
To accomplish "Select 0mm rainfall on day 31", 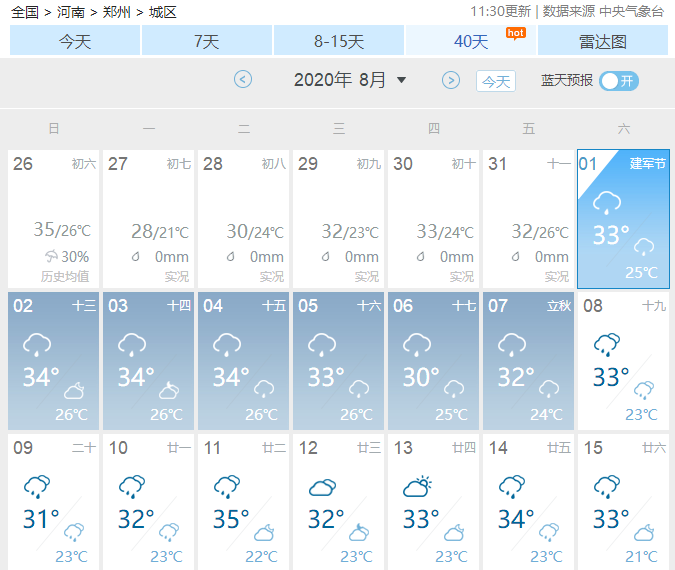I will (551, 257).
